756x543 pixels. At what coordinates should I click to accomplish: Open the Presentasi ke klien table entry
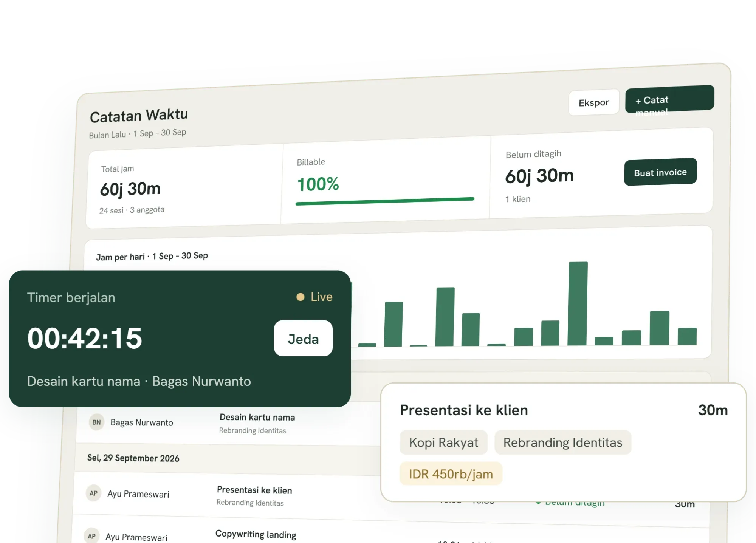pos(254,490)
